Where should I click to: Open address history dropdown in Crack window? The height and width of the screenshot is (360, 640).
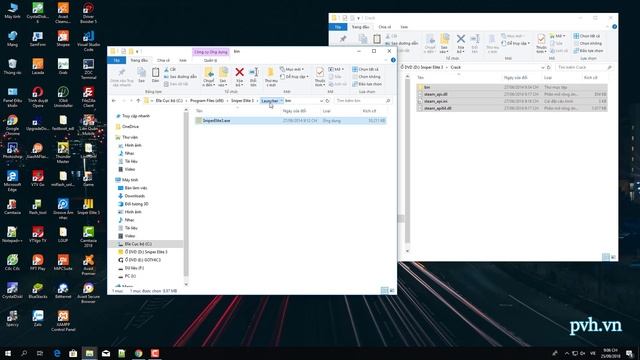(x=543, y=67)
